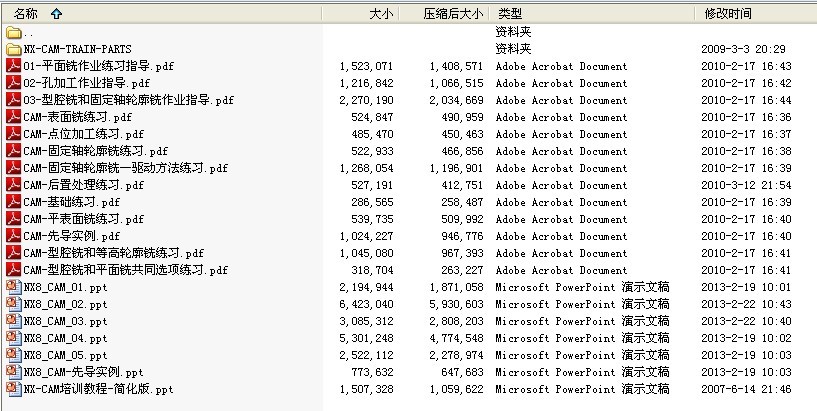Select file name NX8_CAM-先导实例.ppt
The height and width of the screenshot is (411, 817).
[83, 372]
